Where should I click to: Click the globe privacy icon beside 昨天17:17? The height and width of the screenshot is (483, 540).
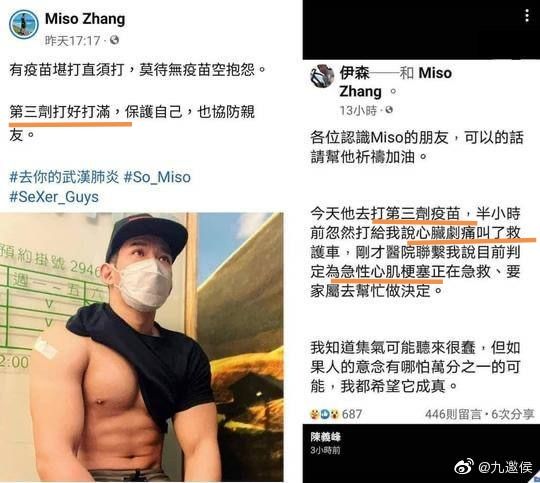tap(114, 40)
